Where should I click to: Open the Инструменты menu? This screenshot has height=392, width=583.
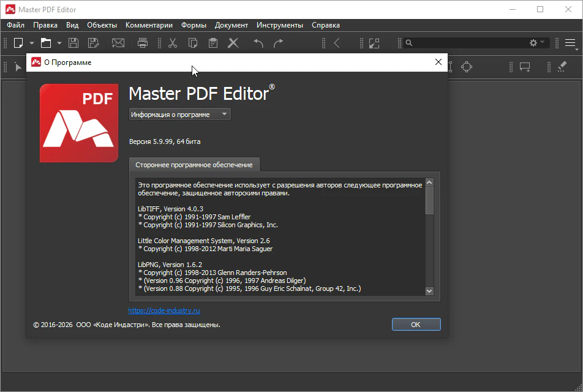[280, 25]
